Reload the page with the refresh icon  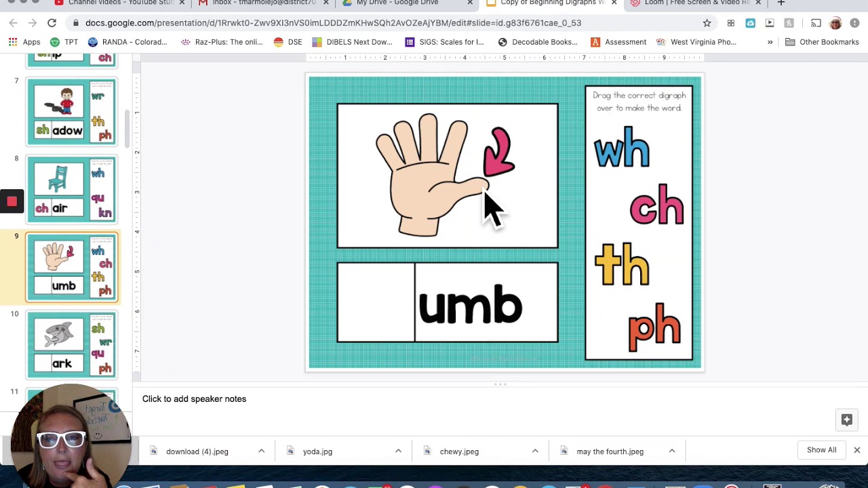(52, 23)
